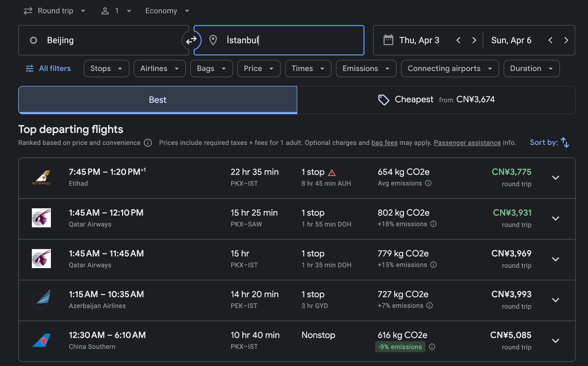Click the Sort by label

pyautogui.click(x=544, y=142)
